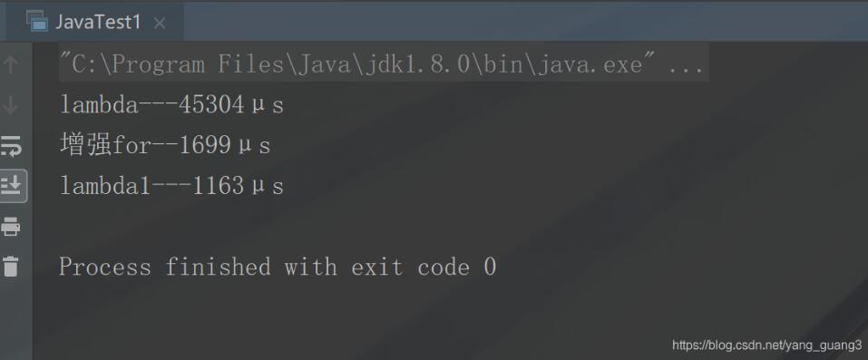Close the JavaTest1 tab
The image size is (868, 360).
[x=160, y=24]
